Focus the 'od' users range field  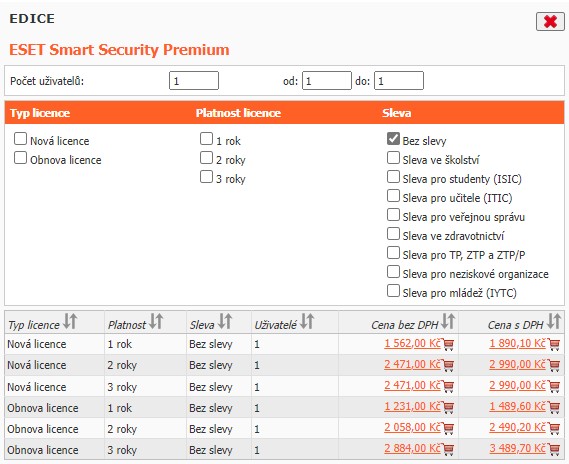[x=327, y=81]
